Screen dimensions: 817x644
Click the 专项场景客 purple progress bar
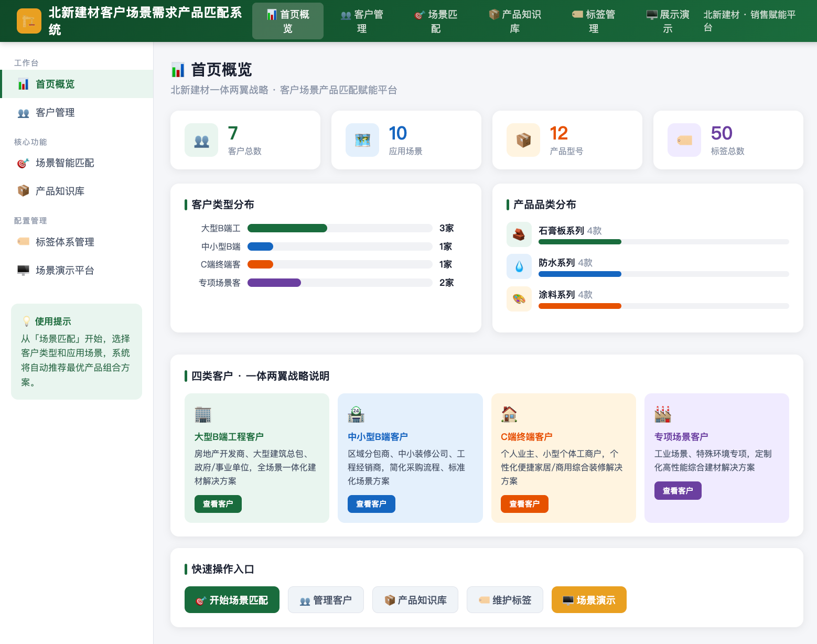274,283
